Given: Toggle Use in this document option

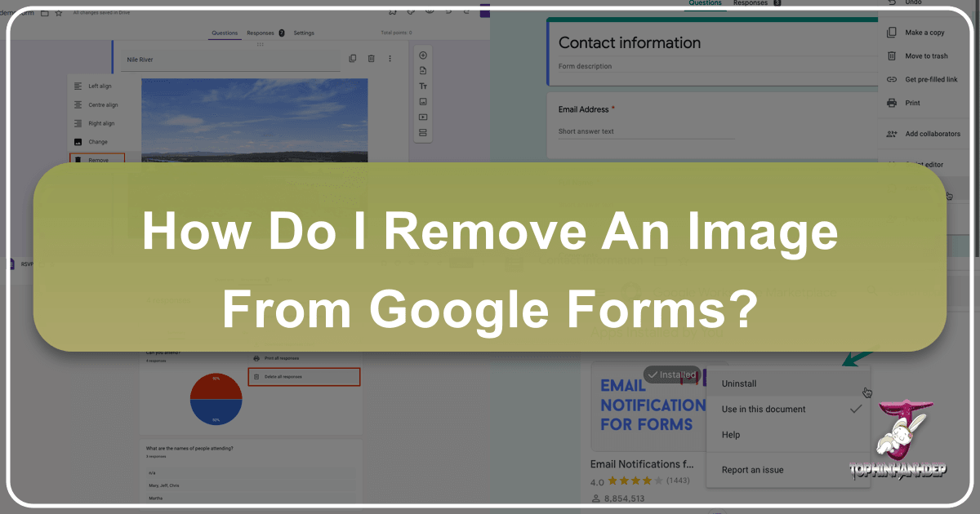Looking at the screenshot, I should coord(764,410).
